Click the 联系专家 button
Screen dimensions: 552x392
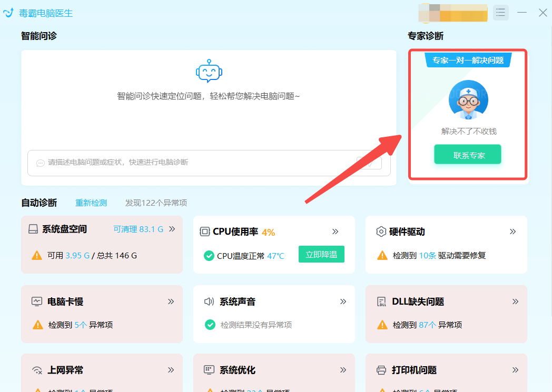tap(467, 154)
